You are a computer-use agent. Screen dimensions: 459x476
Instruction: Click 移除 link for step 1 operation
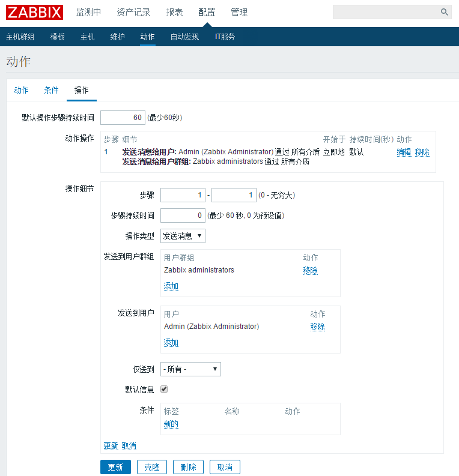[422, 152]
